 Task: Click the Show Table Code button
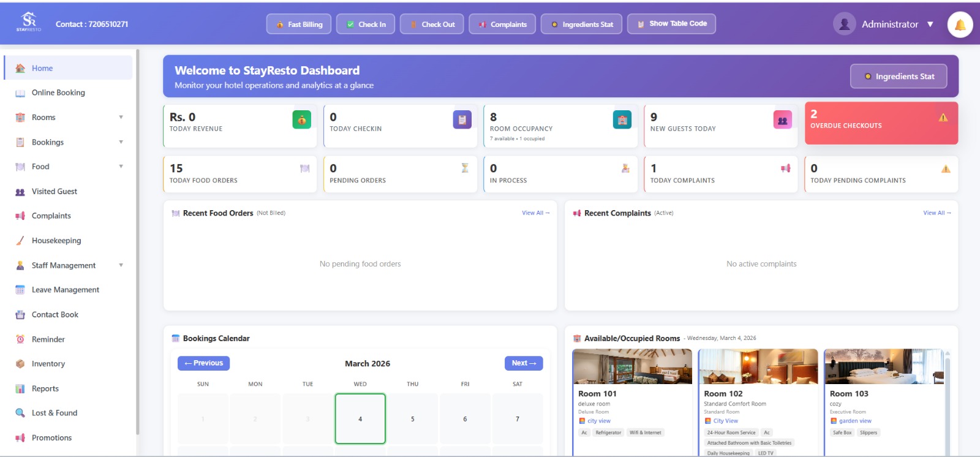671,24
